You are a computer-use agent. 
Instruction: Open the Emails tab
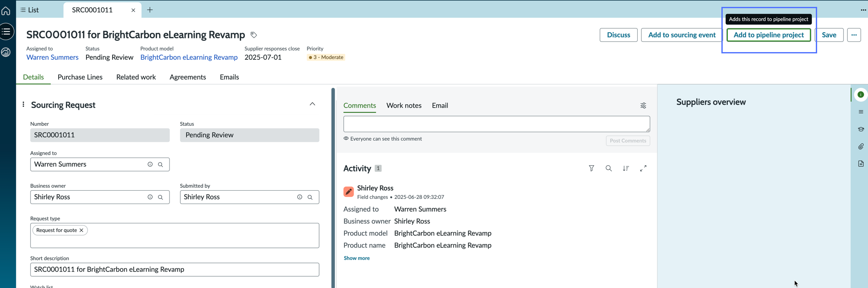click(x=229, y=77)
